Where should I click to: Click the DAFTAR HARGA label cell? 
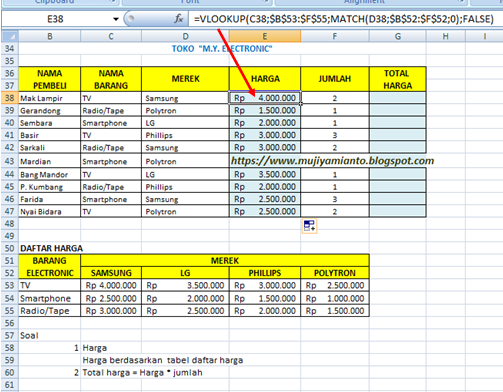pyautogui.click(x=51, y=248)
